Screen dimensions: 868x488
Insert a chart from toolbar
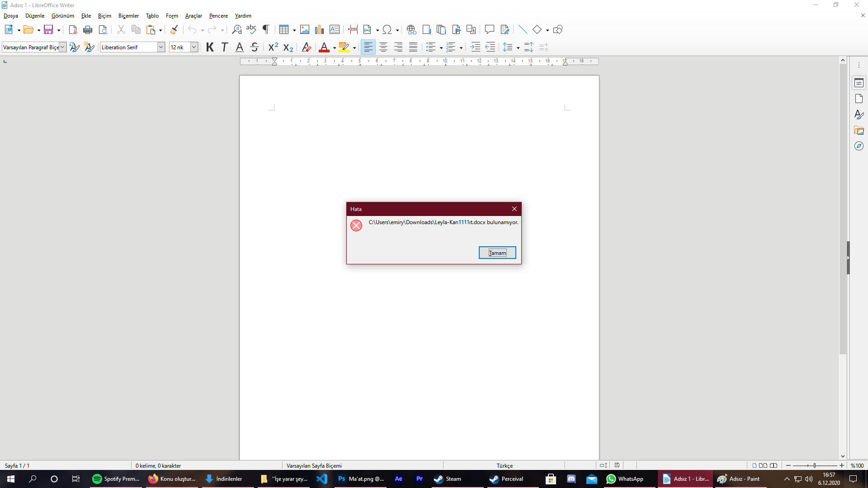tap(320, 30)
